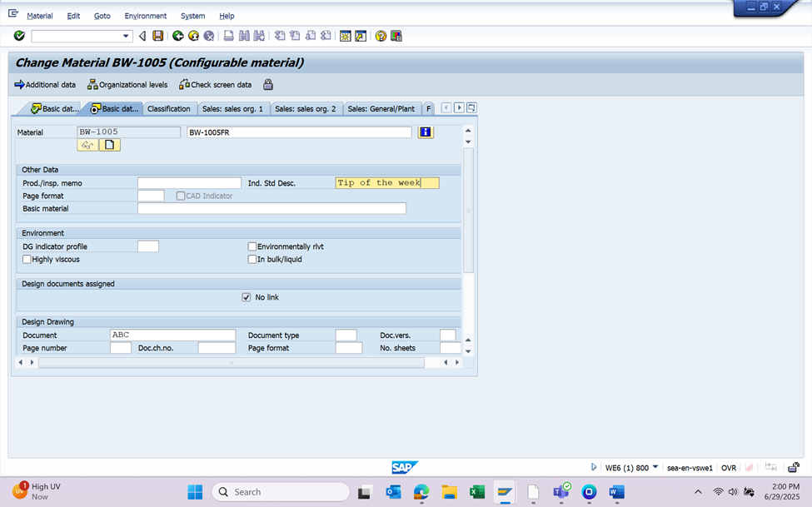The height and width of the screenshot is (507, 812).
Task: Click the horizontal scrollbar below Design Drawing
Action: point(232,362)
